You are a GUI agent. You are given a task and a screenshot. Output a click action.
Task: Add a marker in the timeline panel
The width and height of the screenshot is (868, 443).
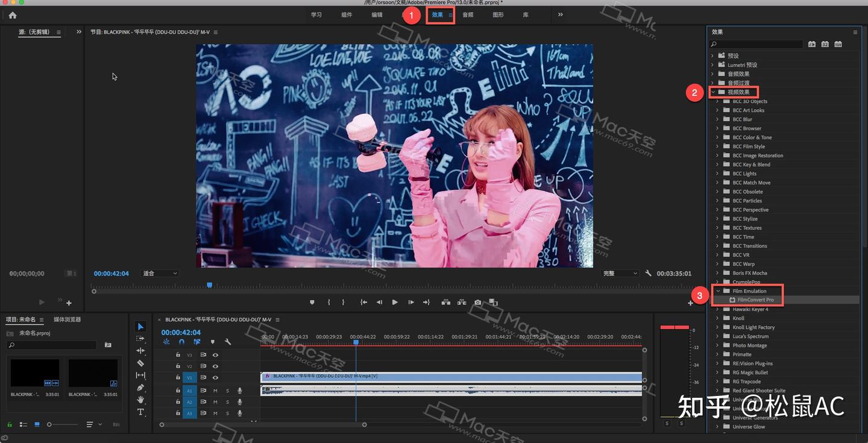(x=212, y=342)
